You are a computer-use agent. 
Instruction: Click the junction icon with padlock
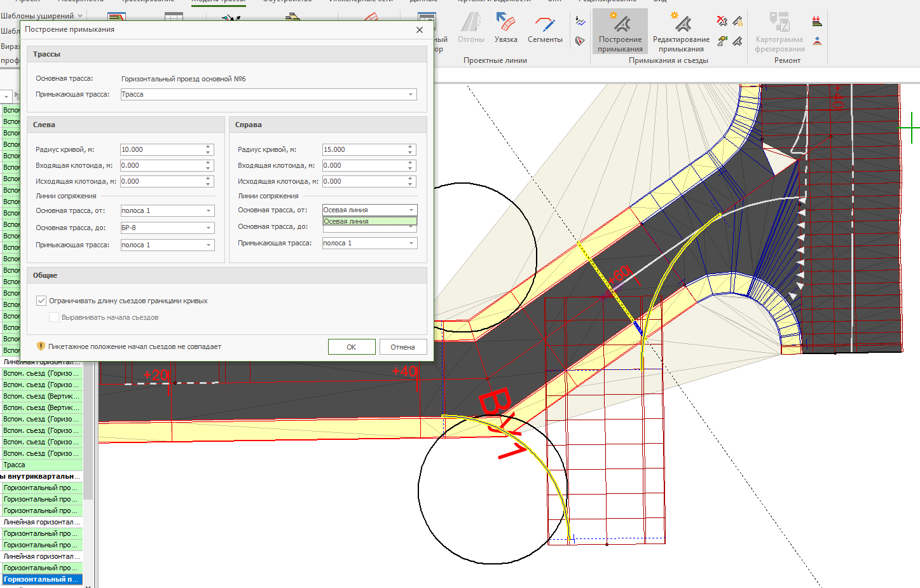pyautogui.click(x=738, y=21)
